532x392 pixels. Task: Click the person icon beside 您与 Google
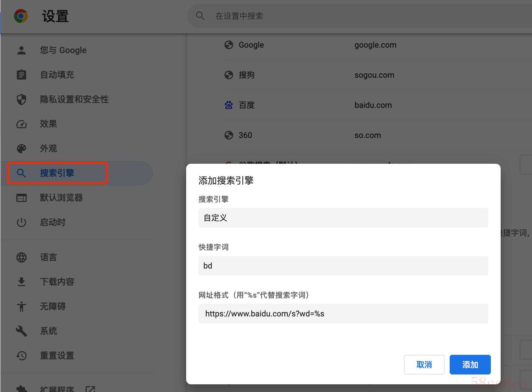coord(22,50)
